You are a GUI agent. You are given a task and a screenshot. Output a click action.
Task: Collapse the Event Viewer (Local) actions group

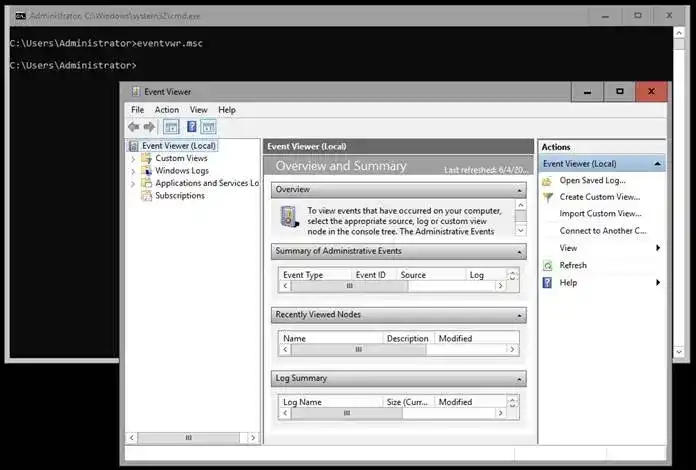(x=657, y=164)
